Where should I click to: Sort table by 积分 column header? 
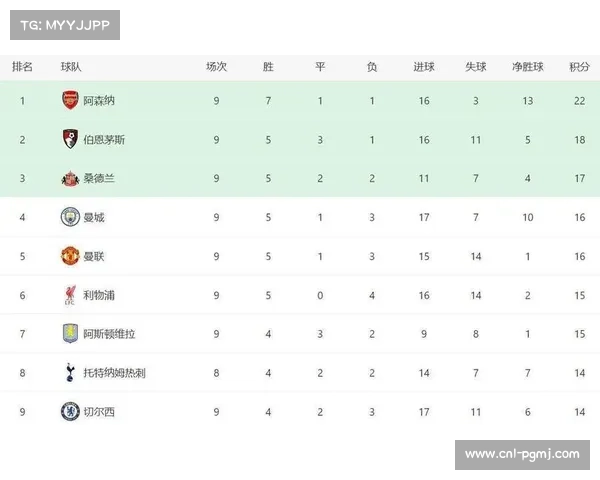579,67
